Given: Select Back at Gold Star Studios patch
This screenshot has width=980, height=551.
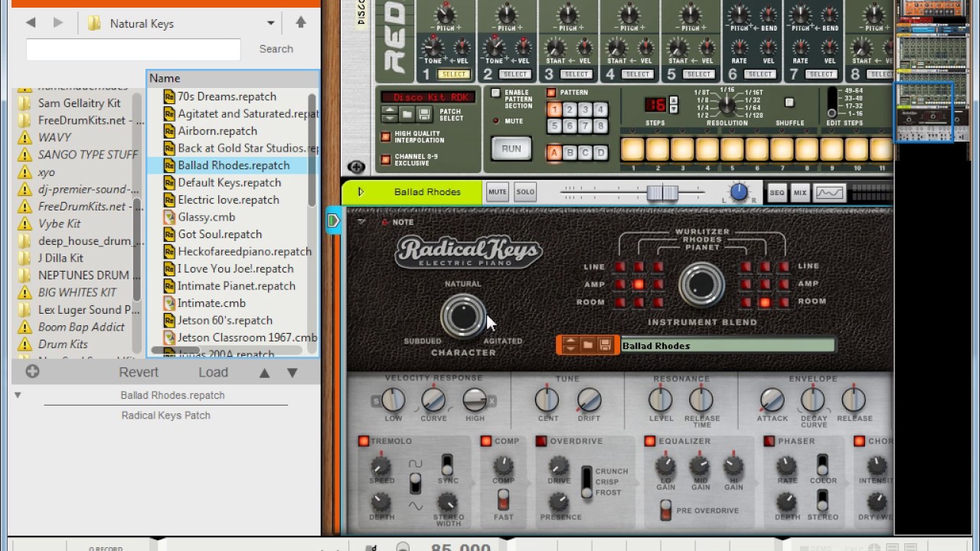Looking at the screenshot, I should (241, 148).
